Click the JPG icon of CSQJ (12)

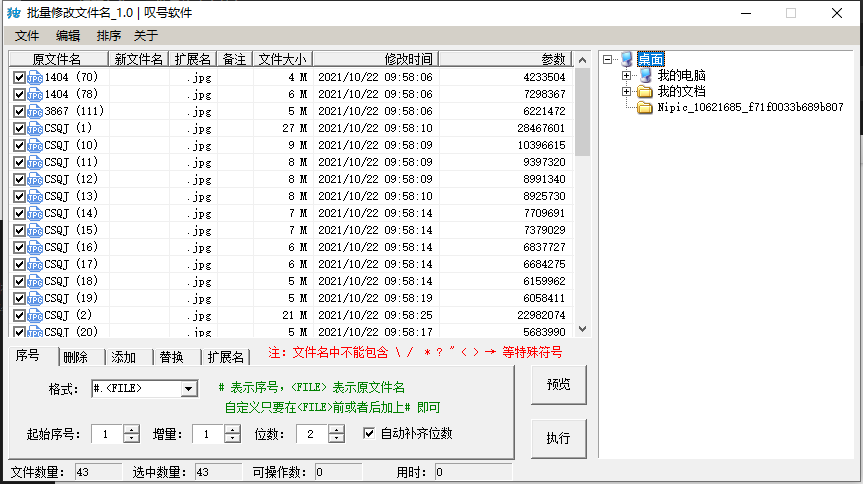pos(35,180)
